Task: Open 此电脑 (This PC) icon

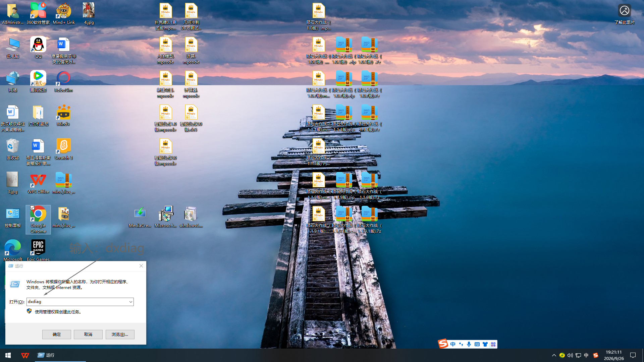Action: coord(13,48)
